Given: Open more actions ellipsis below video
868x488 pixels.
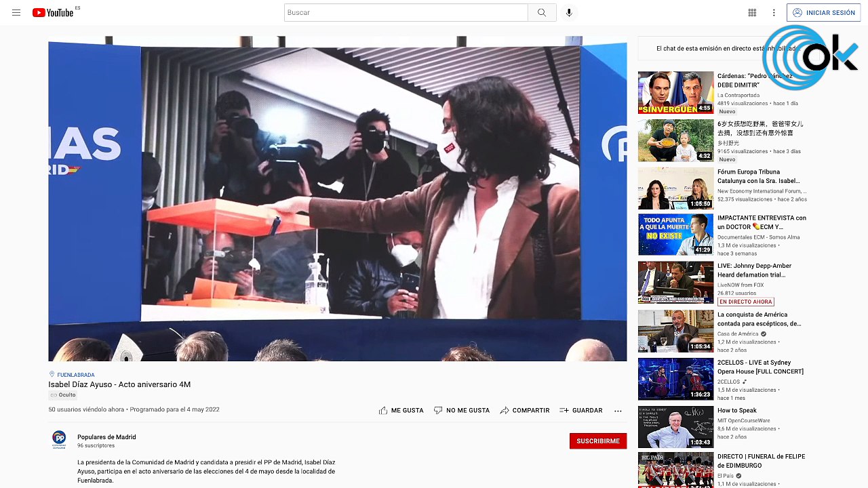Looking at the screenshot, I should (618, 411).
